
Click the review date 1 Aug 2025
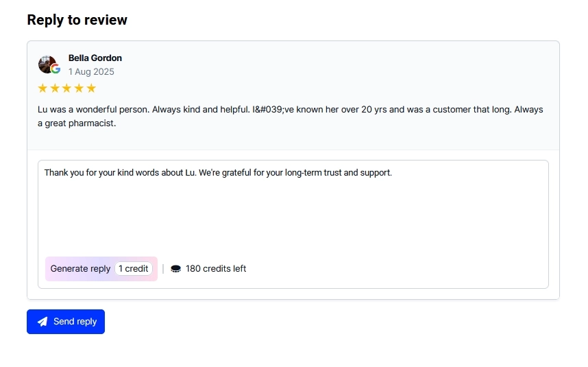(91, 72)
